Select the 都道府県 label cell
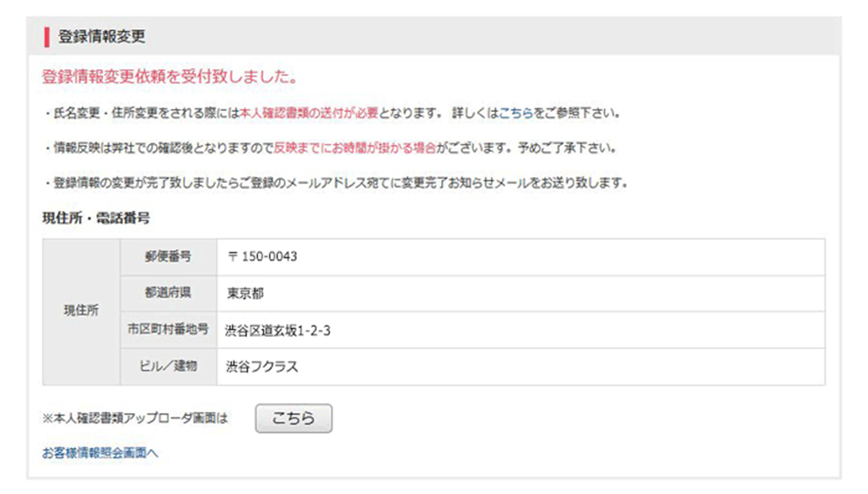 click(168, 294)
